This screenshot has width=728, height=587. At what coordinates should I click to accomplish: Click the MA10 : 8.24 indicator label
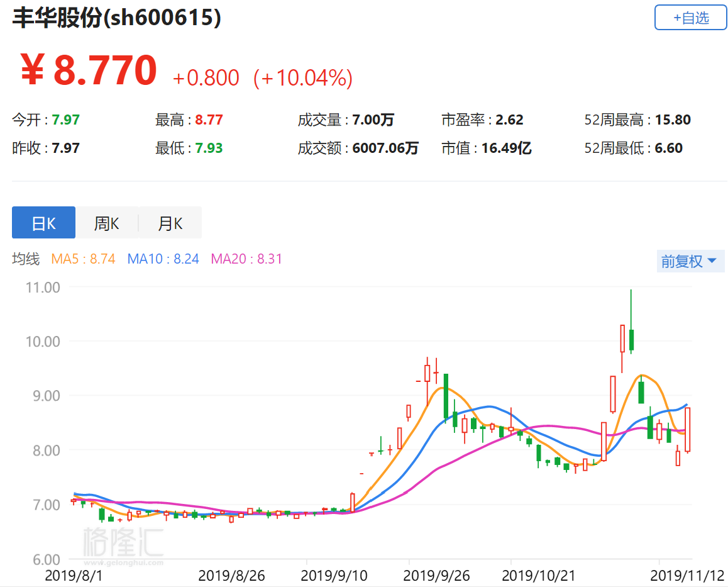(x=163, y=259)
